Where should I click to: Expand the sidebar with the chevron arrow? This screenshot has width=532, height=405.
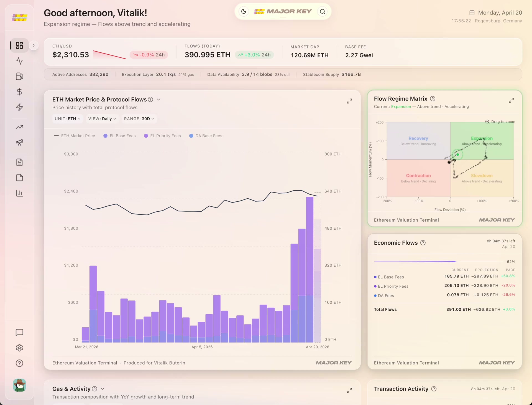tap(34, 45)
